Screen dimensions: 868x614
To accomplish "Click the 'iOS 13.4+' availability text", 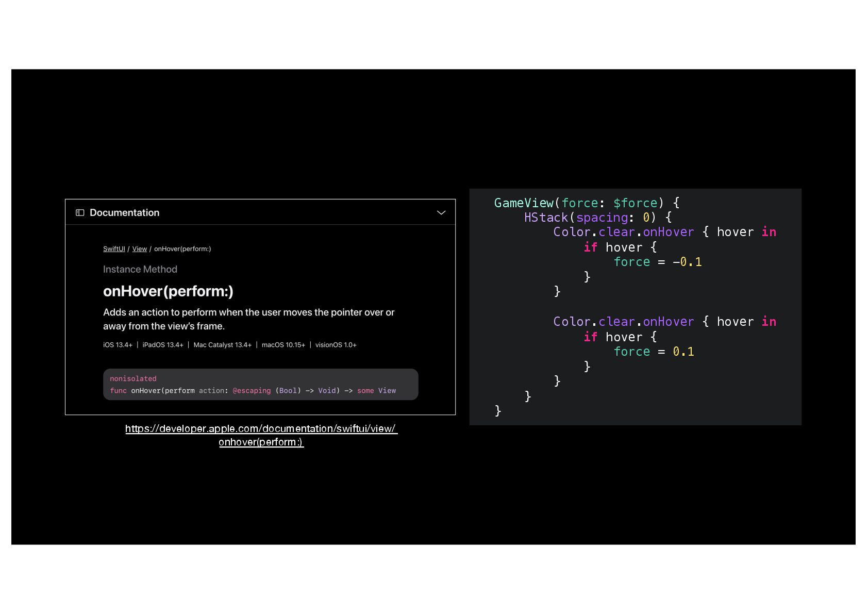I will (118, 345).
